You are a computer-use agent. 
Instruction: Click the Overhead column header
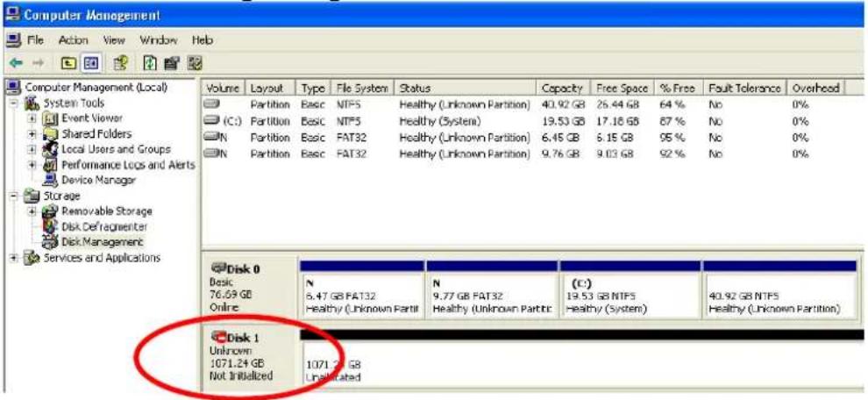[816, 88]
